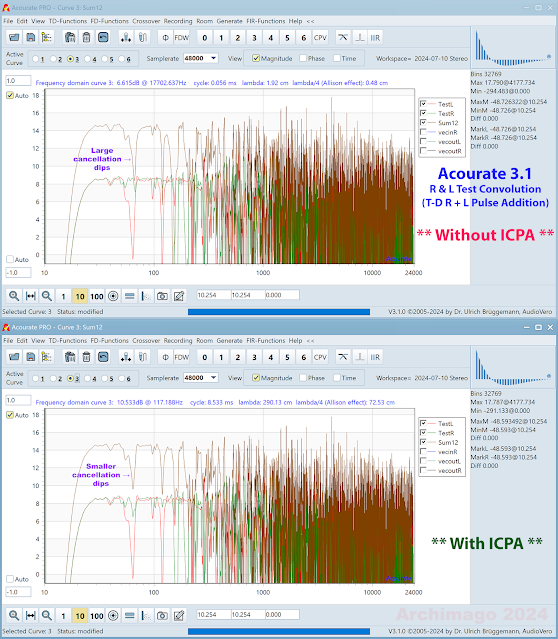Click the Φ phase button in 'Without ICPA' window
The image size is (558, 639).
pos(165,37)
